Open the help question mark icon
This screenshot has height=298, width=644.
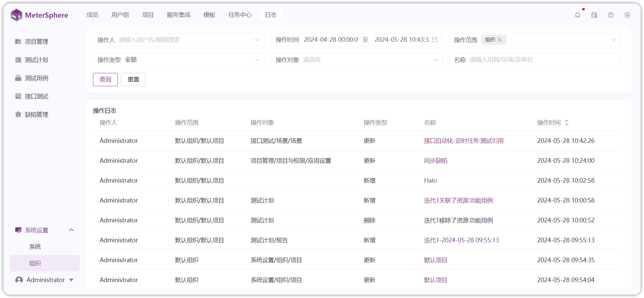(x=611, y=15)
